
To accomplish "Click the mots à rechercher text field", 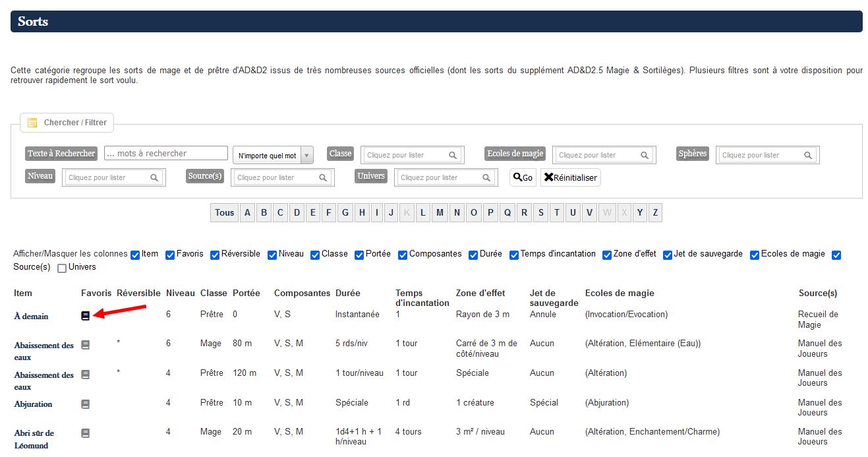I will click(165, 154).
